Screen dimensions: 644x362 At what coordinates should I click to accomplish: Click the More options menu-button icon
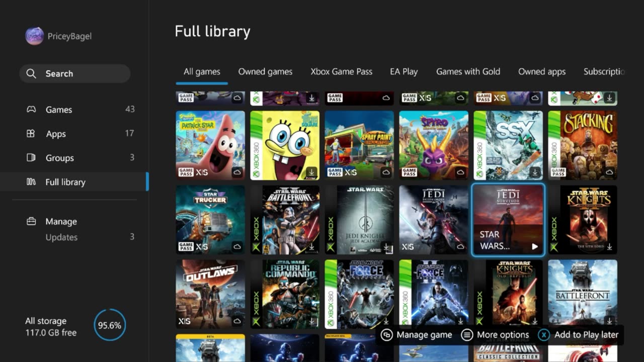(x=467, y=335)
